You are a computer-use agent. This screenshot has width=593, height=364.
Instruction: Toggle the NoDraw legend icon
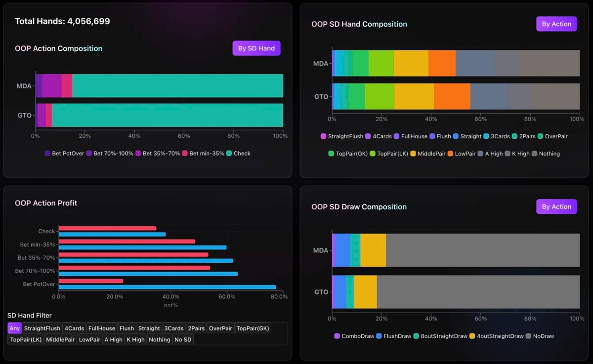(x=528, y=336)
